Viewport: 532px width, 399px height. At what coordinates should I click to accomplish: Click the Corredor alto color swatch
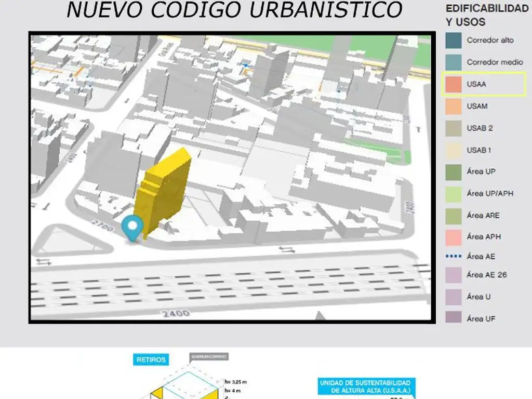click(453, 41)
